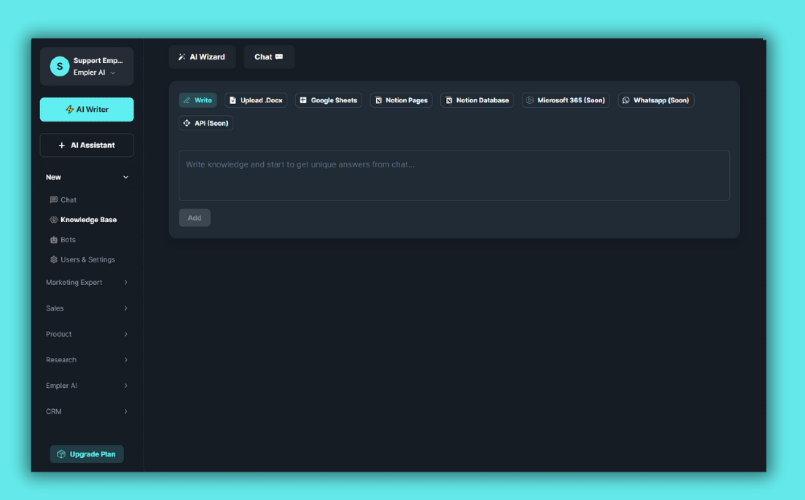The width and height of the screenshot is (805, 500).
Task: Click the plus icon on AI Assistant
Action: [62, 145]
